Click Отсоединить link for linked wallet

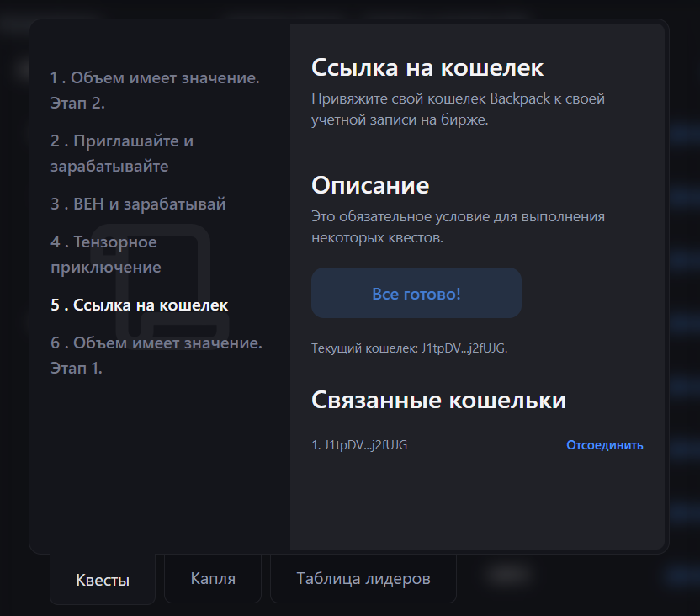click(604, 445)
